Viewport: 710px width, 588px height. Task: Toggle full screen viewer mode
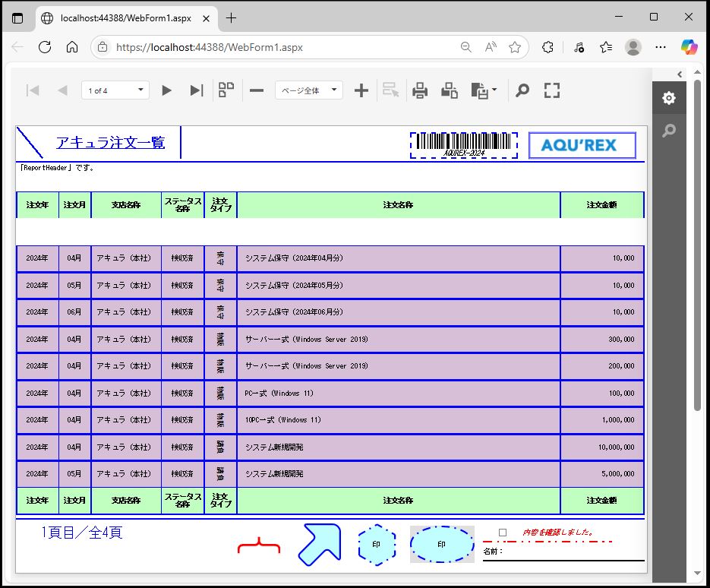[552, 90]
